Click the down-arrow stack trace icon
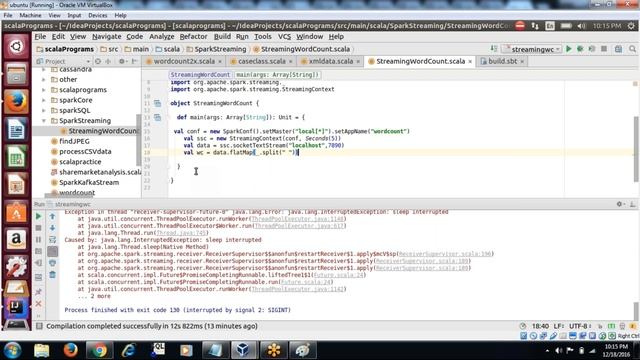 (x=52, y=228)
